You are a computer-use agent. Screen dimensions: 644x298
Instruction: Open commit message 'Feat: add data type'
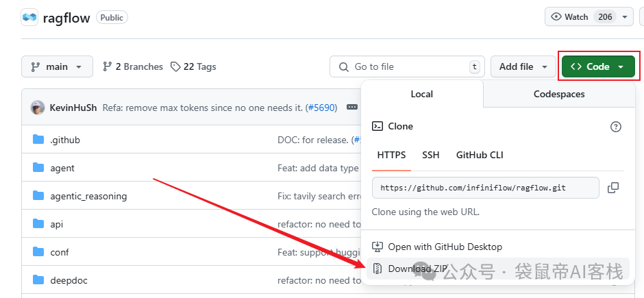(x=318, y=168)
